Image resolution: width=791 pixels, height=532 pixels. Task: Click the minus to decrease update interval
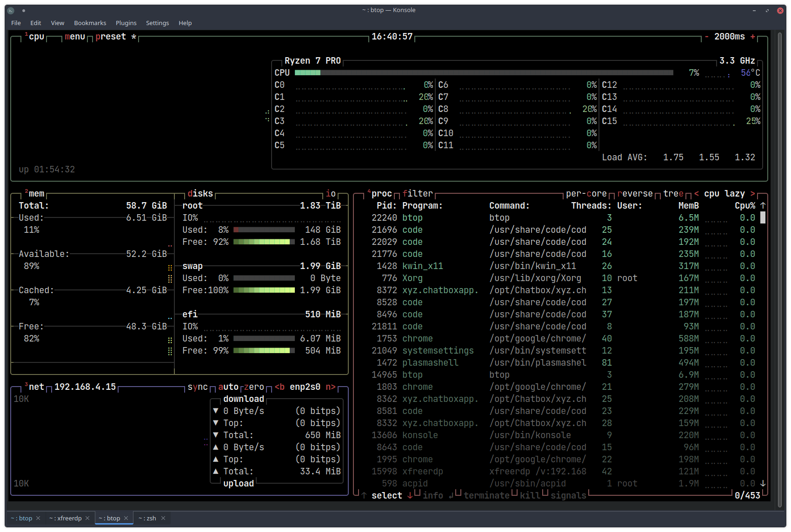click(707, 37)
